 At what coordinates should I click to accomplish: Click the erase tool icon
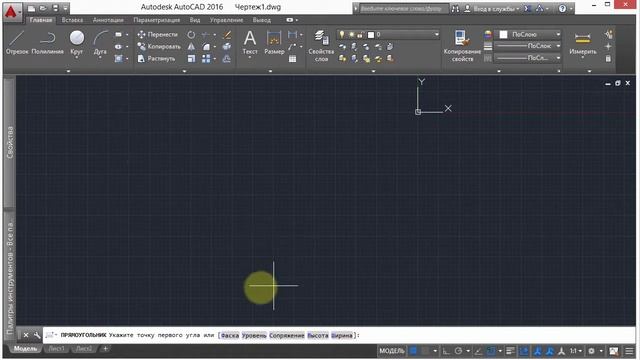(227, 35)
